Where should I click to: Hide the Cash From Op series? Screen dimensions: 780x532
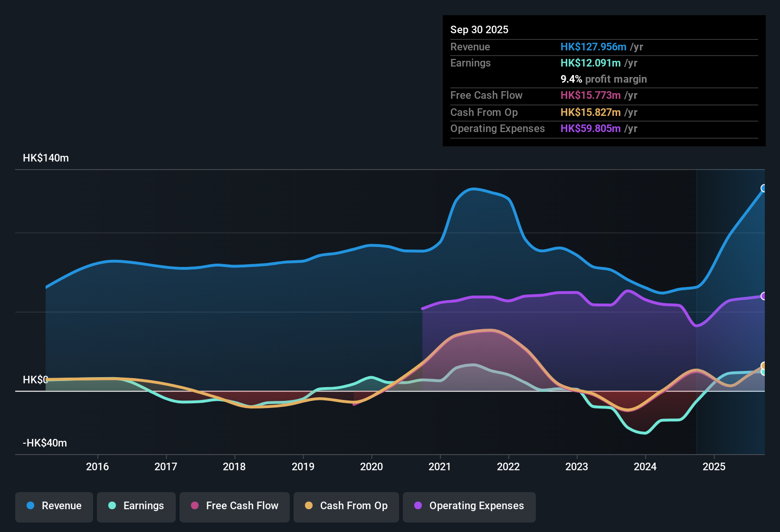[x=346, y=506]
